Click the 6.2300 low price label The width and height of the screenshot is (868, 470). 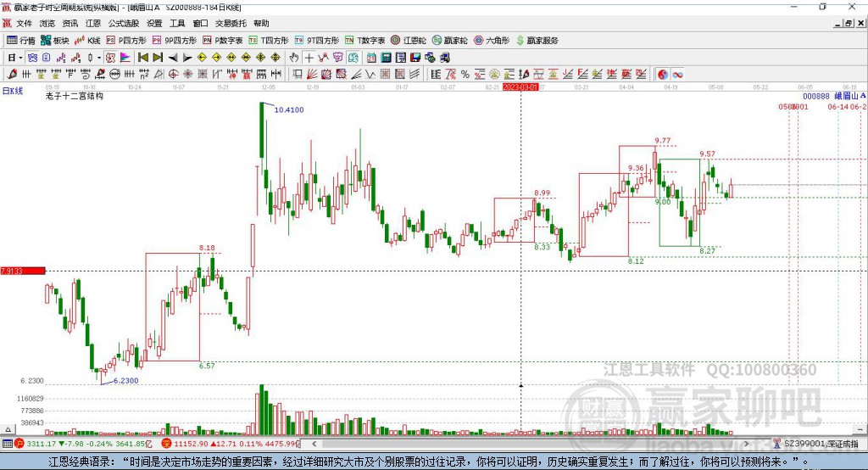pyautogui.click(x=126, y=381)
